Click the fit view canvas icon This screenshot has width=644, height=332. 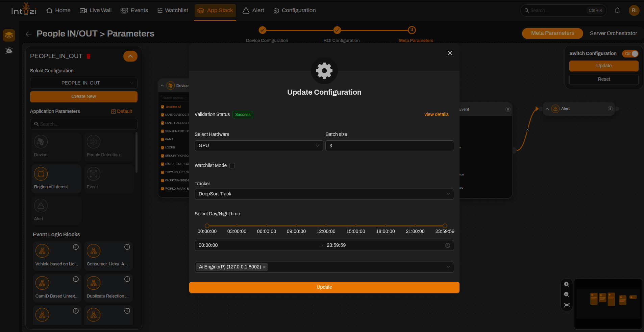567,305
